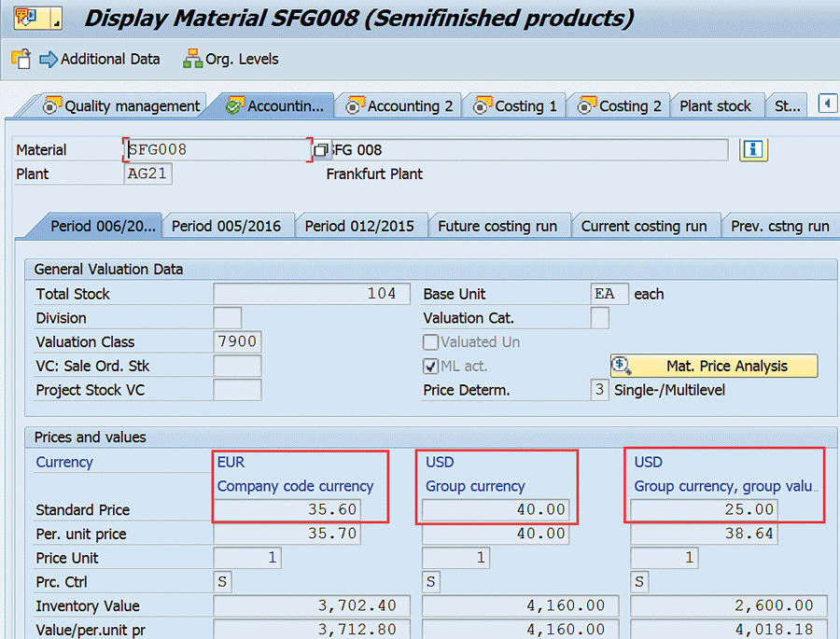Open Additional Data via the arrow icon
The width and height of the screenshot is (840, 639).
49,59
